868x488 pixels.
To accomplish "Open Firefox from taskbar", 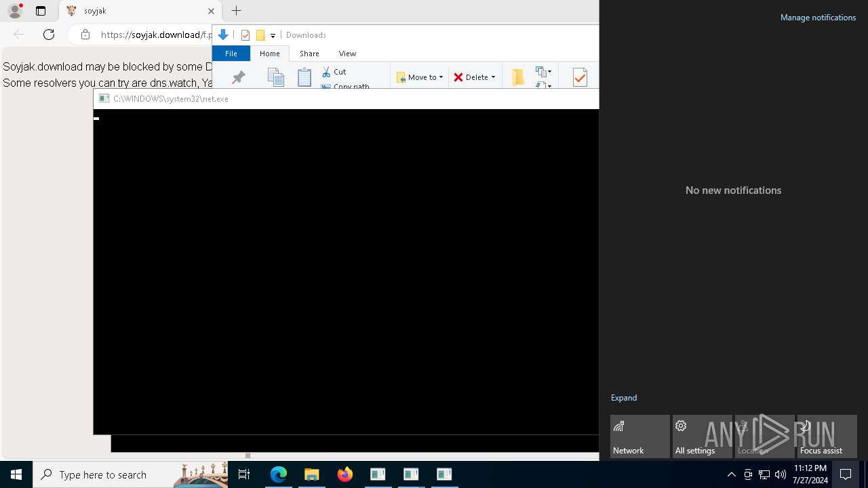I will [344, 474].
